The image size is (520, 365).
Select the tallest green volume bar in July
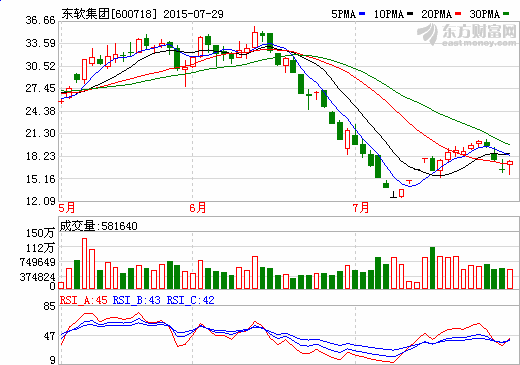click(432, 268)
